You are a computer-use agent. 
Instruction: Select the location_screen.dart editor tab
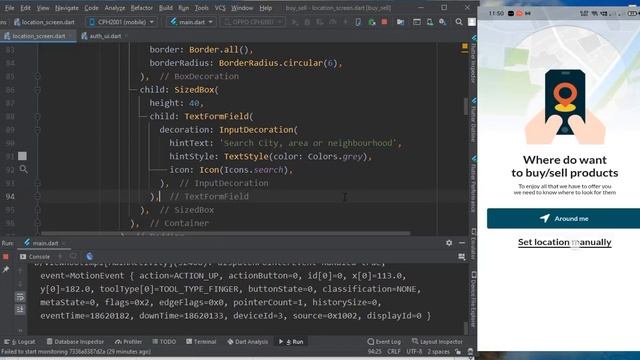click(x=38, y=36)
